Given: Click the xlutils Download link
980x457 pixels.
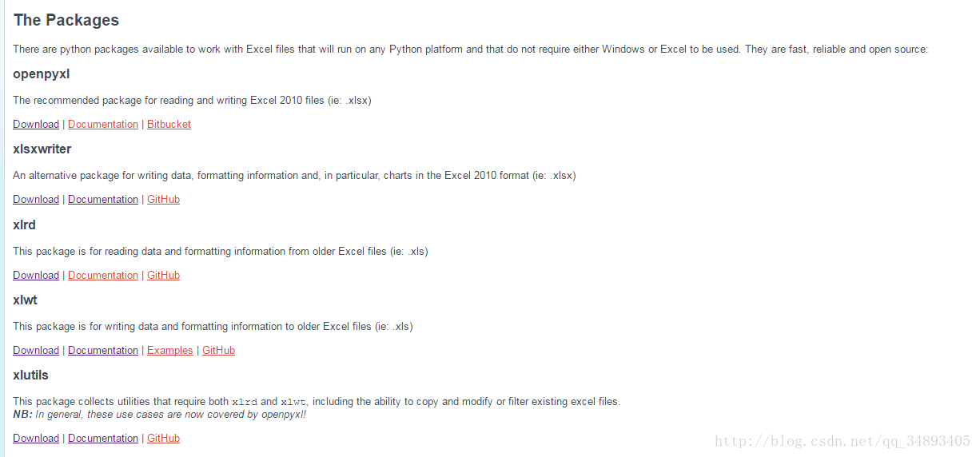Looking at the screenshot, I should [x=36, y=438].
